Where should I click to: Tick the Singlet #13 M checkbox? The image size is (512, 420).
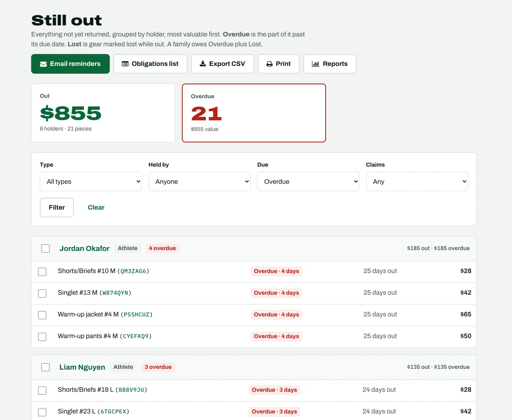pos(42,293)
